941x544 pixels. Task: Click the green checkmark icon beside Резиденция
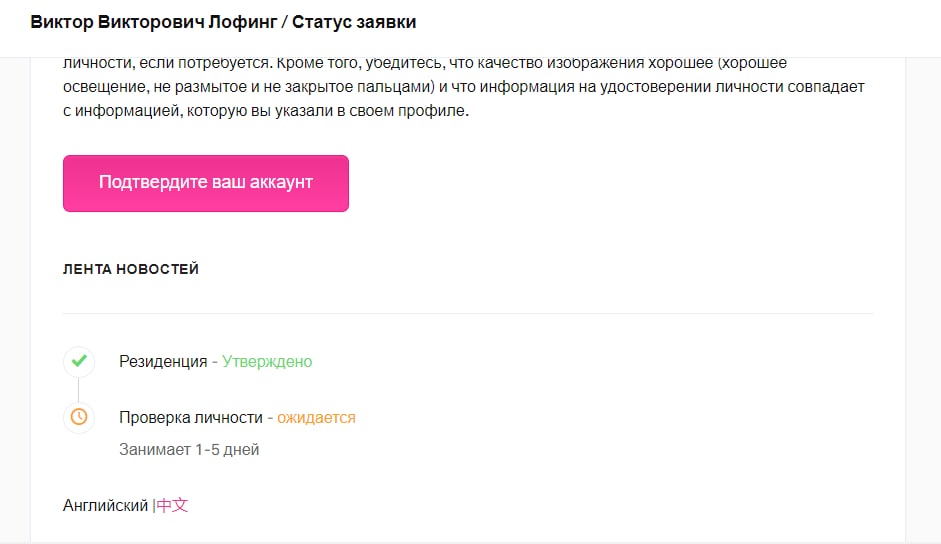pos(79,361)
